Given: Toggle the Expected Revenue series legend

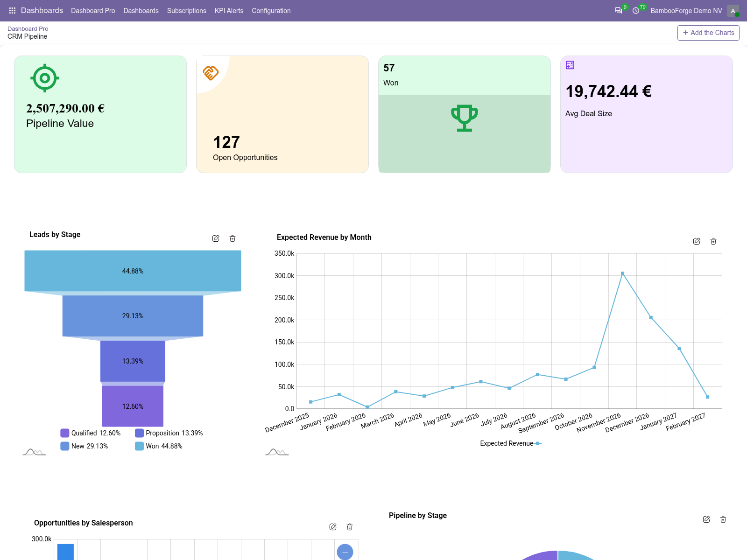Looking at the screenshot, I should point(511,443).
